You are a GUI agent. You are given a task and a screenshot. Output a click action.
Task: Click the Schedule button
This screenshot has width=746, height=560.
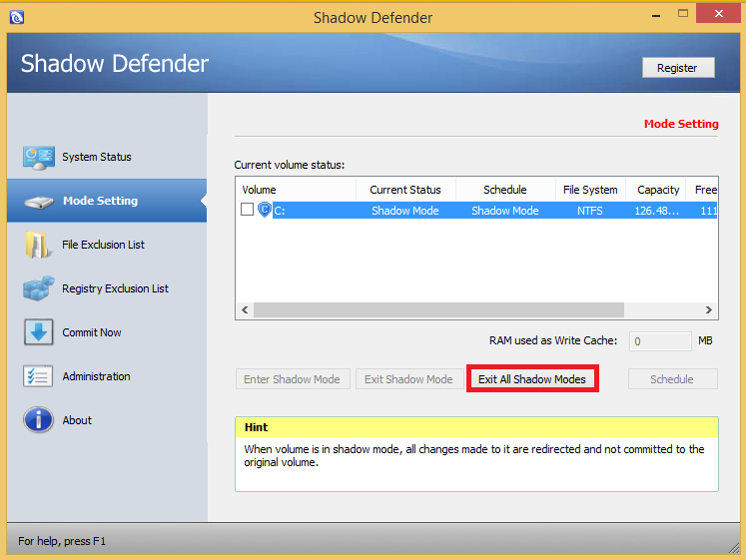click(x=672, y=379)
